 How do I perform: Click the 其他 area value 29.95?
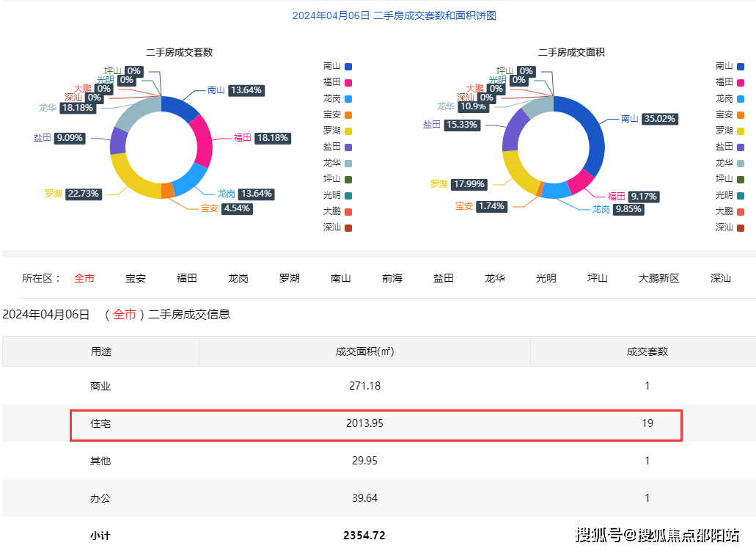pos(364,461)
